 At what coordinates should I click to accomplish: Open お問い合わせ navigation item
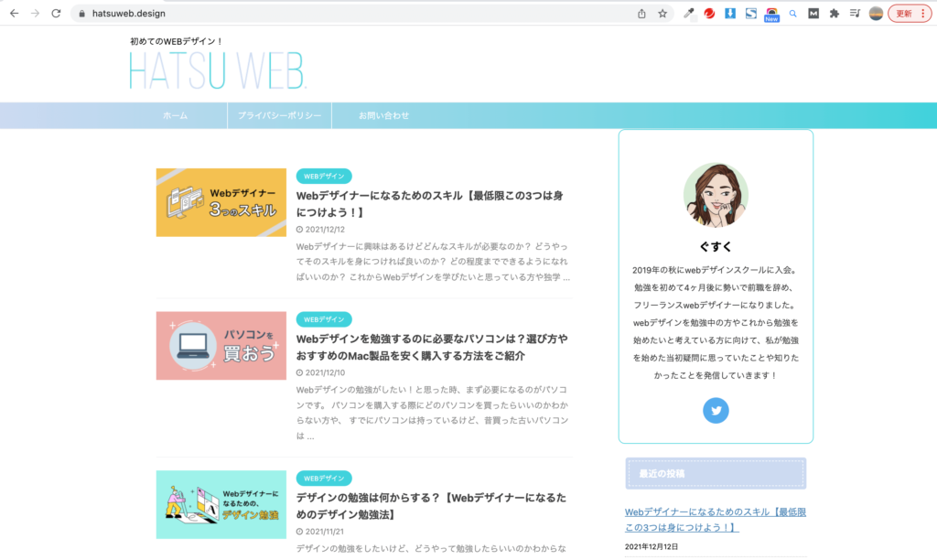[383, 115]
